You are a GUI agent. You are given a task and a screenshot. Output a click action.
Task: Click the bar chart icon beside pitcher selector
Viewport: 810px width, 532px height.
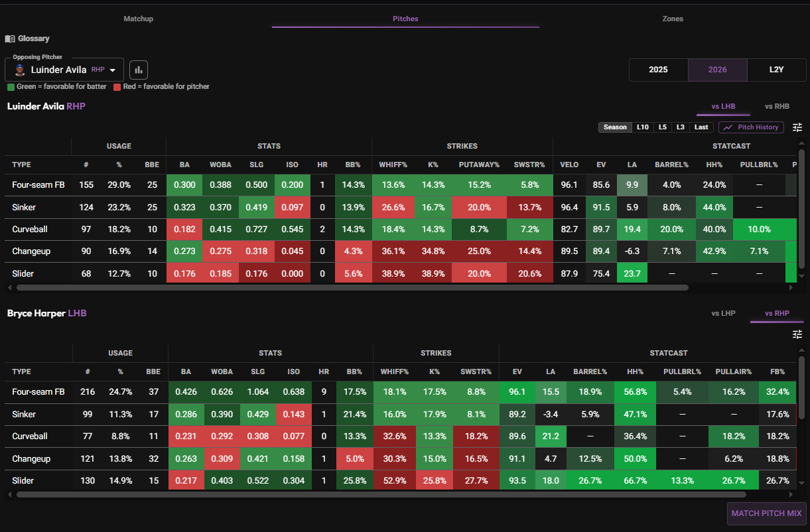[139, 70]
